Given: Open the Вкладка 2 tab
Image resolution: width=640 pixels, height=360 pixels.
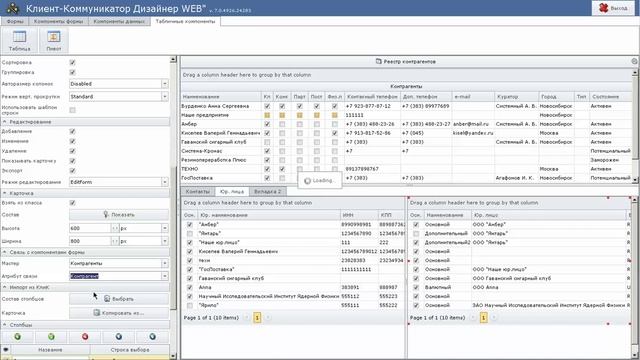Looking at the screenshot, I should coord(267,191).
